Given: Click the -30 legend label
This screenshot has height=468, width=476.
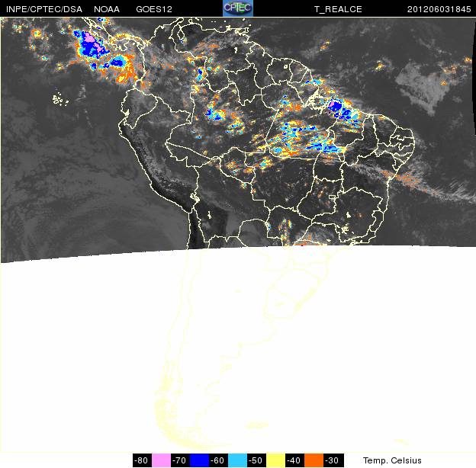Looking at the screenshot, I should point(333,460).
